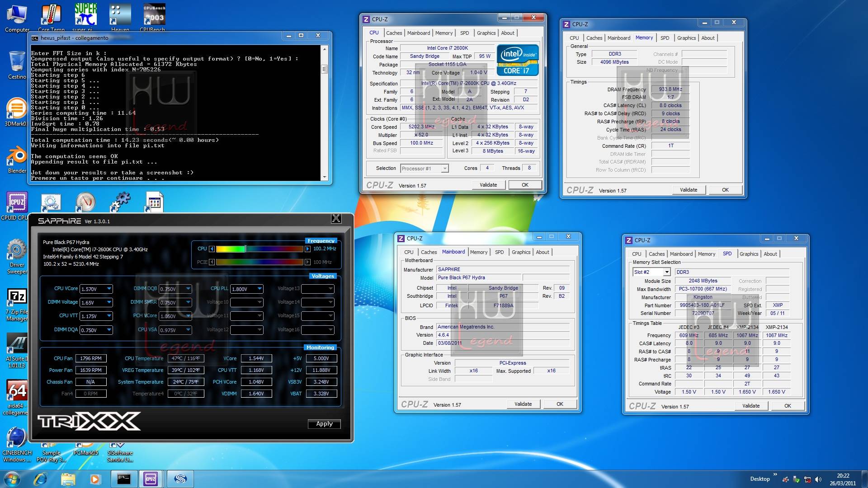This screenshot has height=488, width=868.
Task: Expand CPU VTT voltage dropdown
Action: [x=109, y=316]
